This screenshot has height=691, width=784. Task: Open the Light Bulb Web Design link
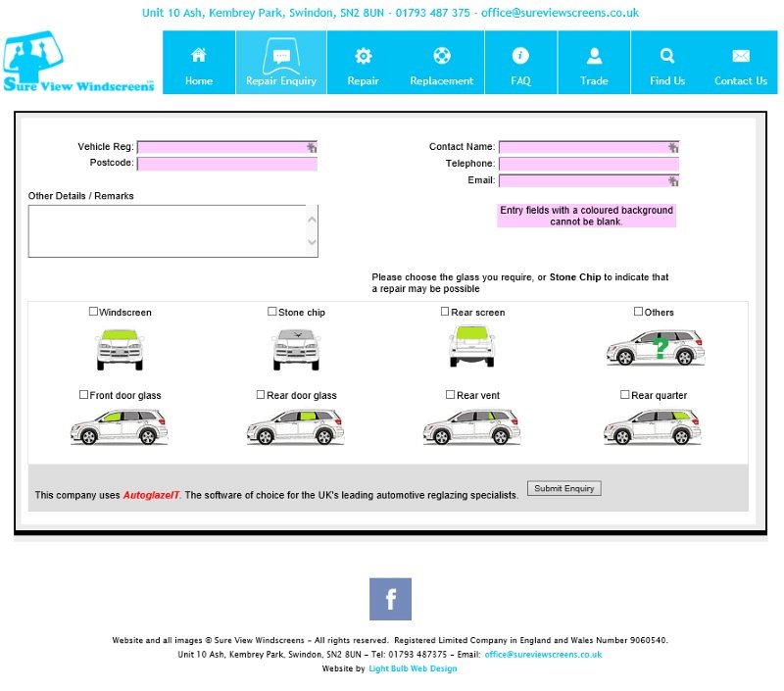(x=413, y=668)
